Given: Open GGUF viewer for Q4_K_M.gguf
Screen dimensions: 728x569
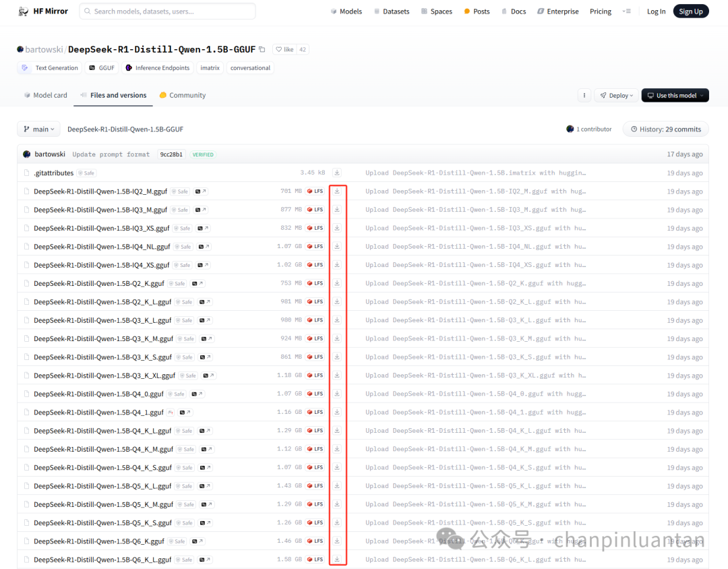Looking at the screenshot, I should 207,449.
